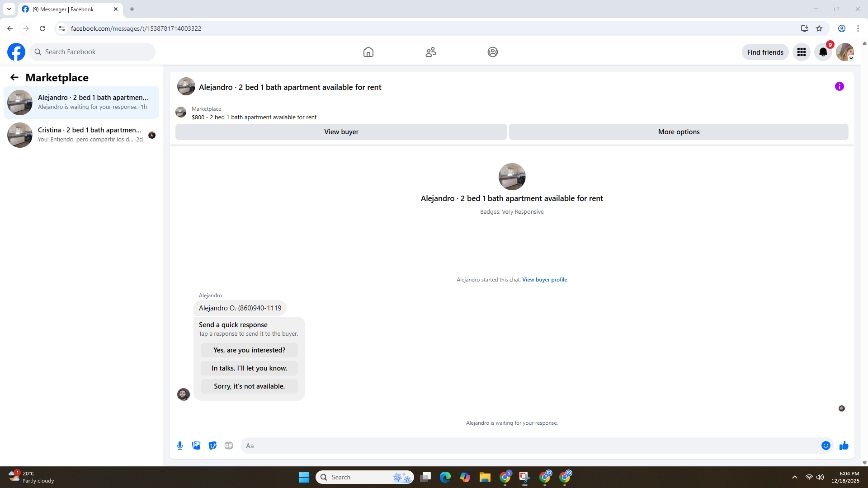
Task: Focus the Search Facebook field
Action: click(x=92, y=52)
